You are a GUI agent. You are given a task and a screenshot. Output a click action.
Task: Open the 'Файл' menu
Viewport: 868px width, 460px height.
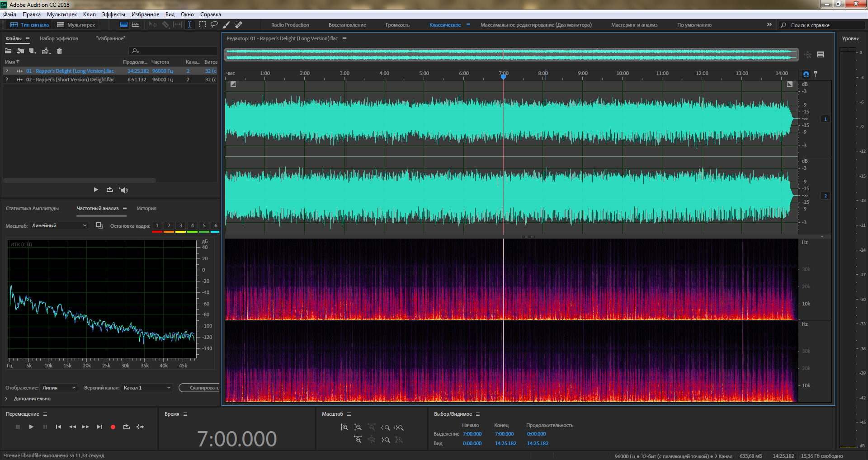coord(9,14)
